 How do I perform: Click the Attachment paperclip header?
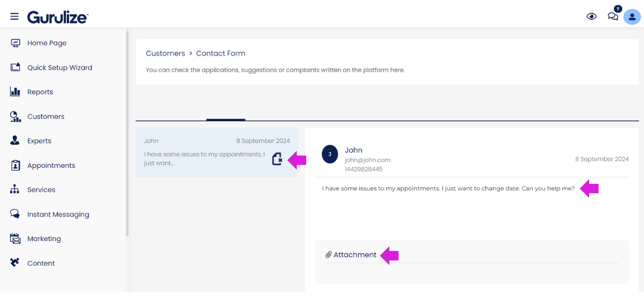point(351,255)
